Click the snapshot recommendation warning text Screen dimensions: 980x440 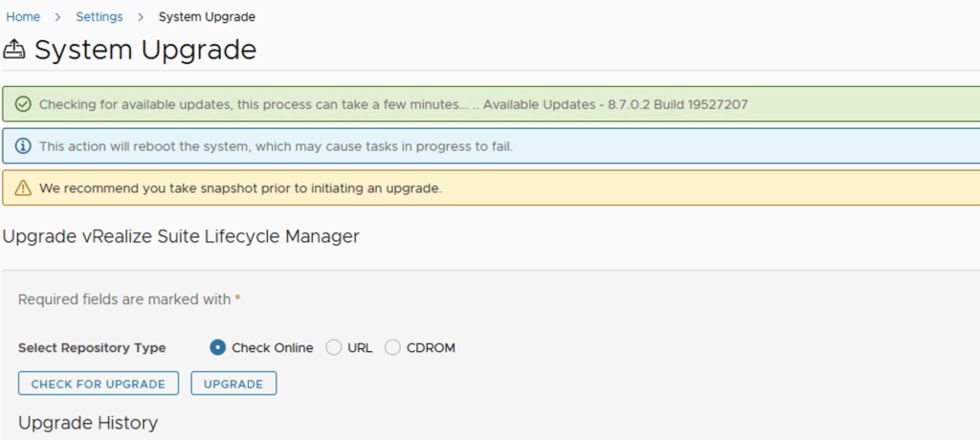click(x=240, y=188)
